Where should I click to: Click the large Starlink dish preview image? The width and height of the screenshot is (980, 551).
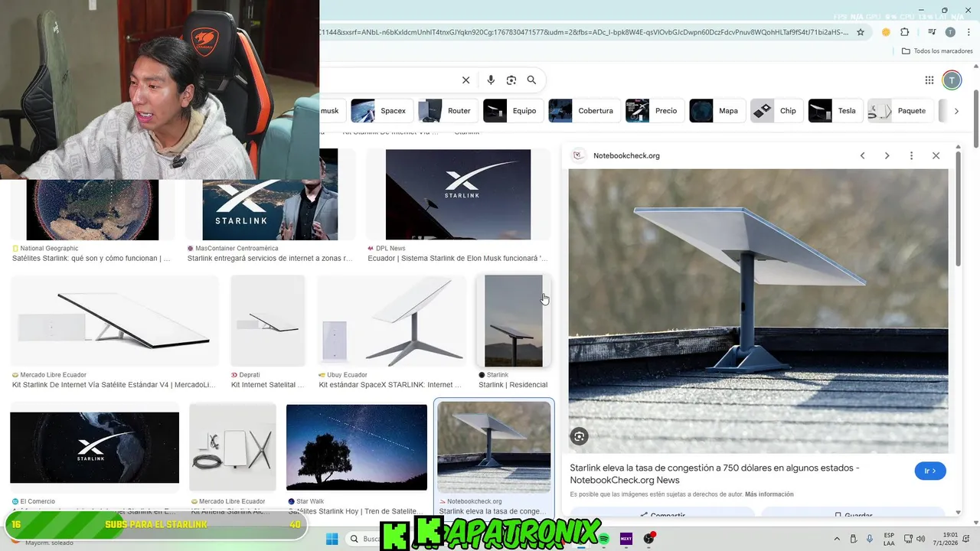click(758, 311)
